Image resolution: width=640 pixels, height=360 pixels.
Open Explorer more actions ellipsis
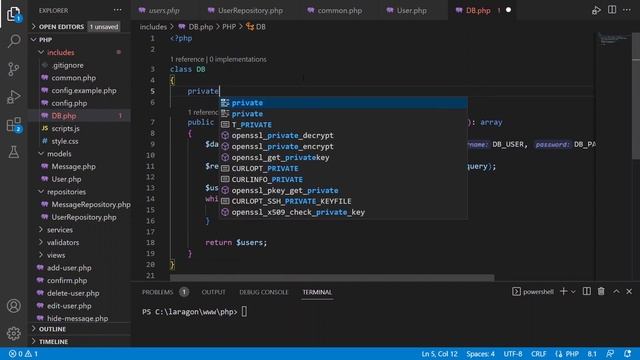click(118, 10)
